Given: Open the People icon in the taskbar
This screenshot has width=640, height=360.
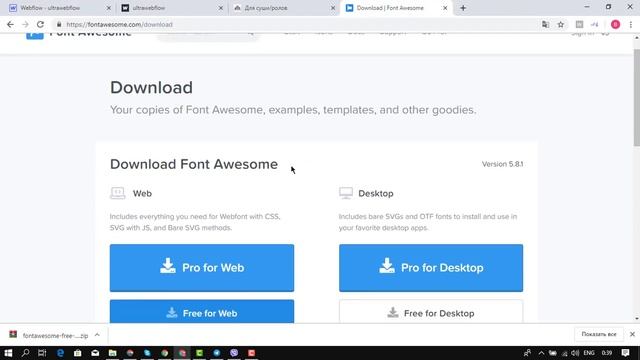Looking at the screenshot, I should point(527,353).
